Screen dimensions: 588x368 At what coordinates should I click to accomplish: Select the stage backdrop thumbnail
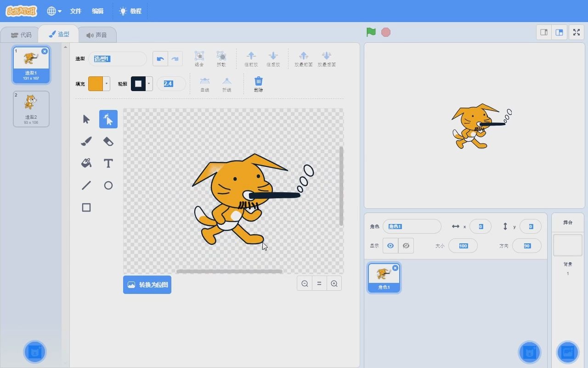568,245
